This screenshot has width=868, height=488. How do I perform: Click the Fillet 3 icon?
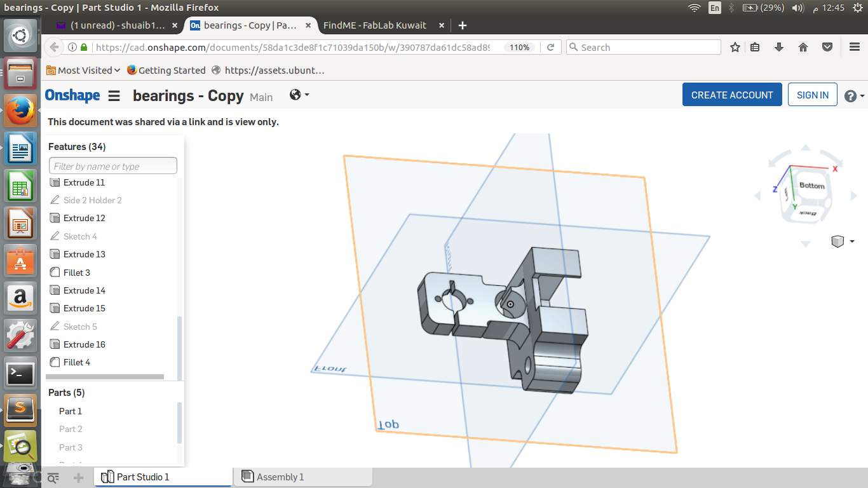(x=55, y=273)
